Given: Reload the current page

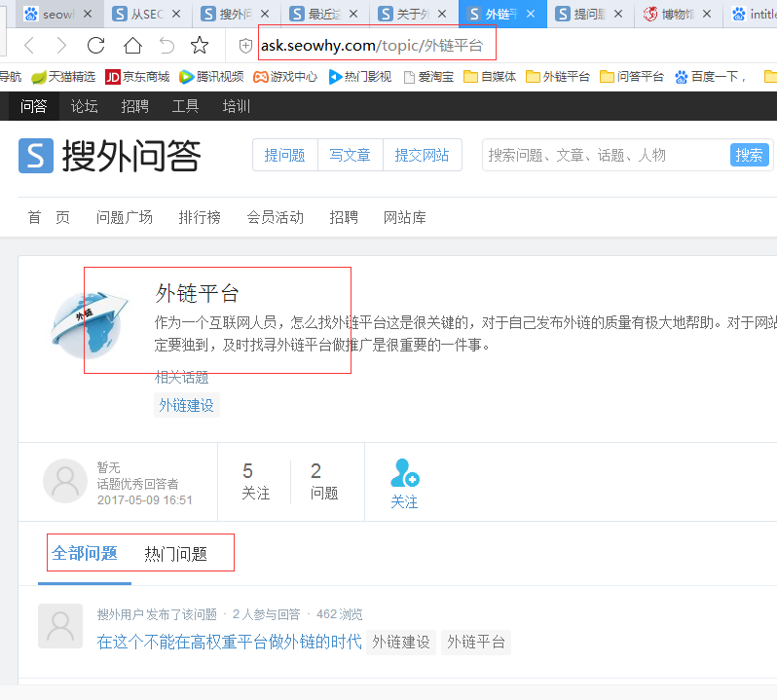Looking at the screenshot, I should [95, 46].
